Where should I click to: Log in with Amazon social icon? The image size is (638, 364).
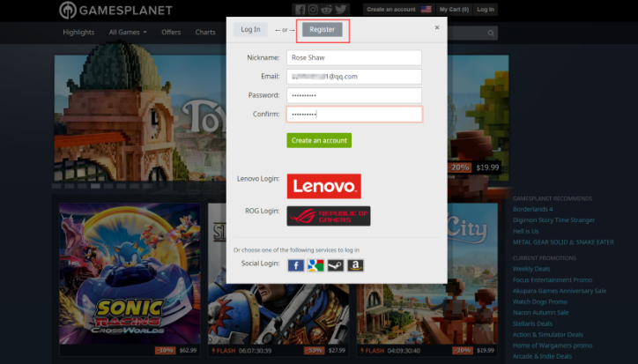coord(355,265)
